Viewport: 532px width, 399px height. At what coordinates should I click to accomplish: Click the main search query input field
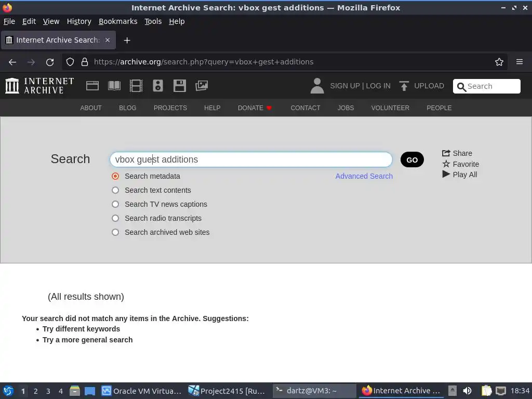click(251, 160)
